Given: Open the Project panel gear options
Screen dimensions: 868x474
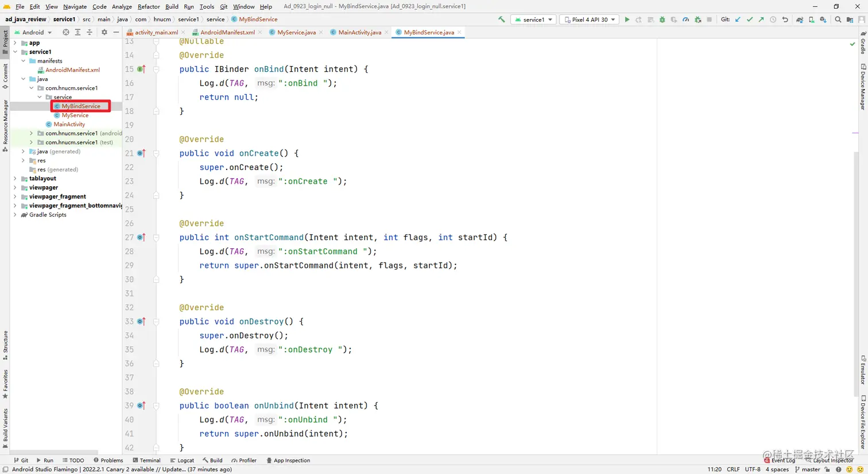Looking at the screenshot, I should 104,32.
